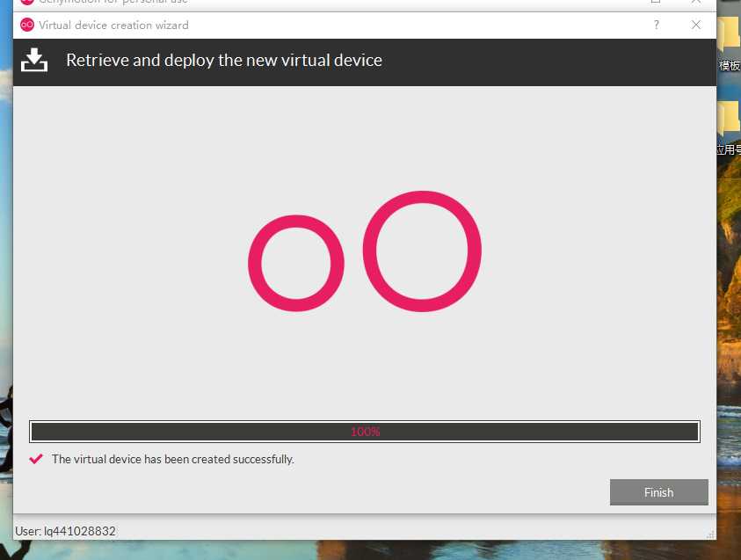Click the 'User: lq441028832' status text
The image size is (741, 560).
65,531
